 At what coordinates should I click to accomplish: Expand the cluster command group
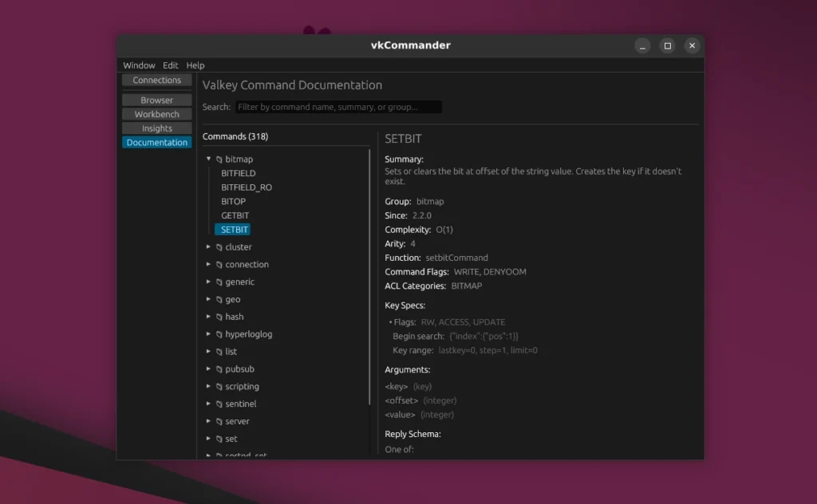[210, 247]
